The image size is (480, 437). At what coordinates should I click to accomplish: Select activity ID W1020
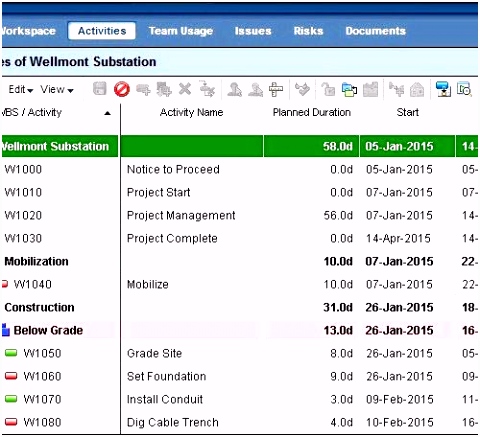pos(23,215)
